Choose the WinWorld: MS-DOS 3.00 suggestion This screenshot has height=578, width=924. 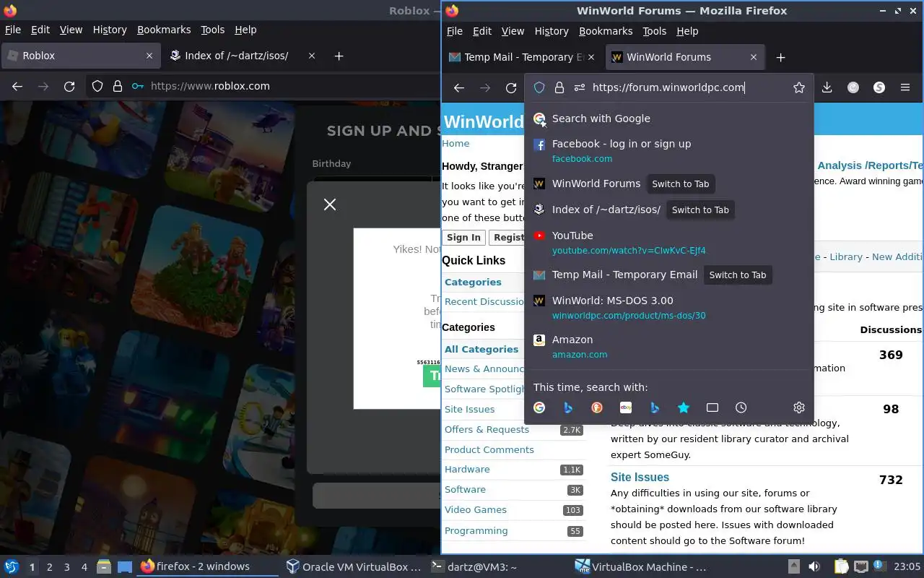[x=668, y=308]
